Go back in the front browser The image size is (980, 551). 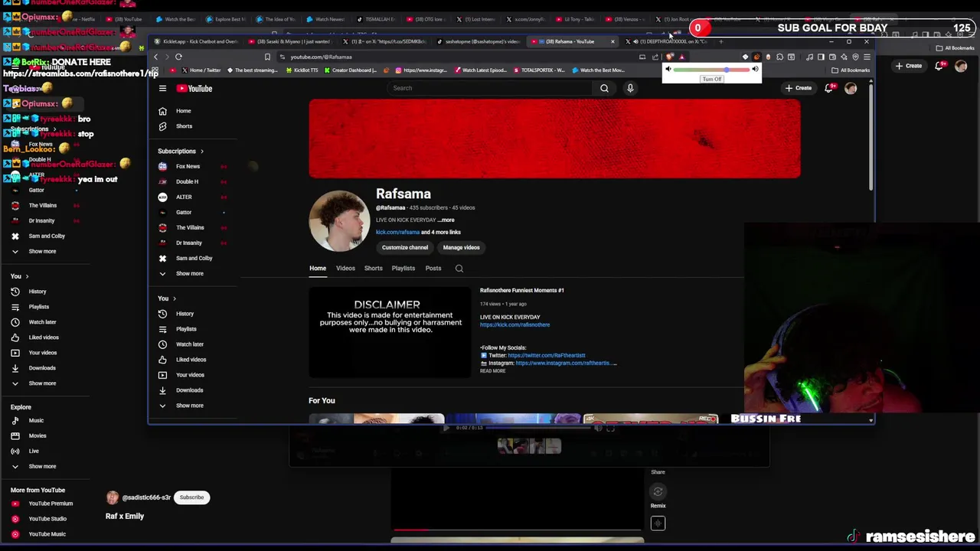point(155,57)
